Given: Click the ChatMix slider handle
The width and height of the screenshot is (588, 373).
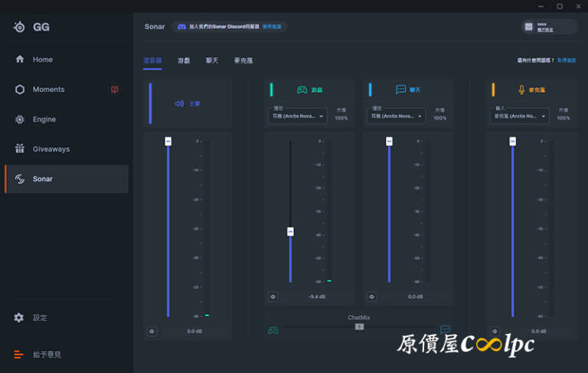Looking at the screenshot, I should [359, 326].
